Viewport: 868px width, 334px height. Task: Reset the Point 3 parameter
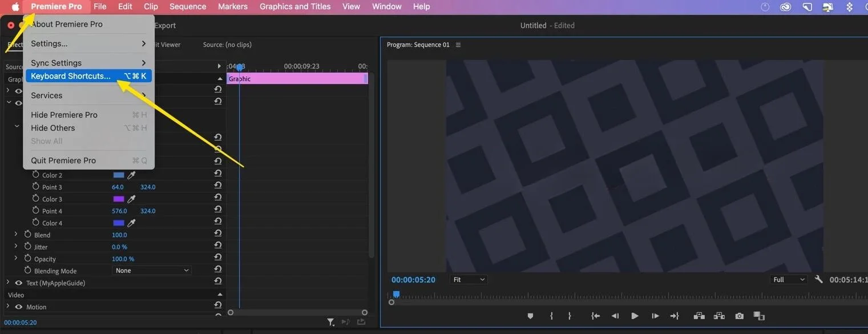point(218,185)
